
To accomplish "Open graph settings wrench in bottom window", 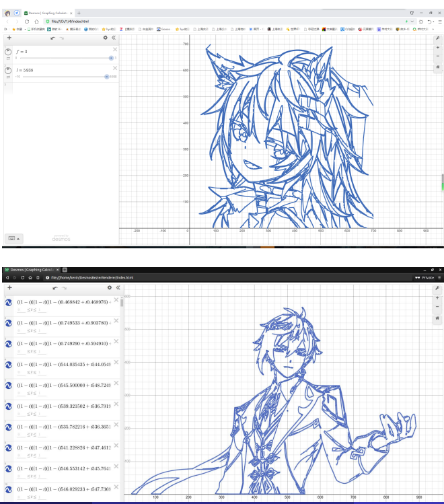I will [437, 288].
